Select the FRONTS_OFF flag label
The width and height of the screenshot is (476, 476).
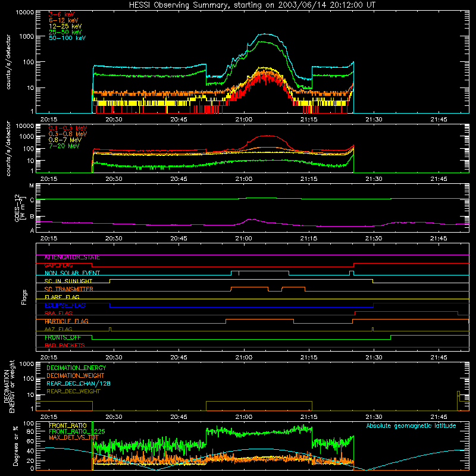tap(62, 337)
